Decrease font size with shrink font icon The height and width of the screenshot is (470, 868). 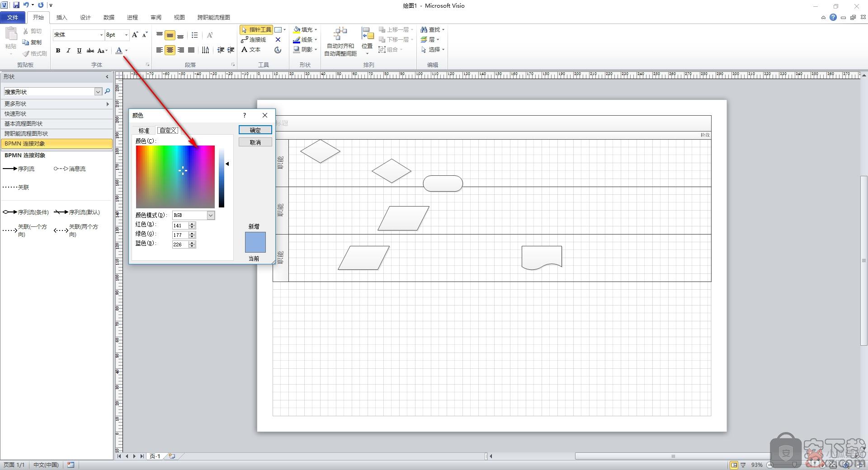tap(145, 35)
